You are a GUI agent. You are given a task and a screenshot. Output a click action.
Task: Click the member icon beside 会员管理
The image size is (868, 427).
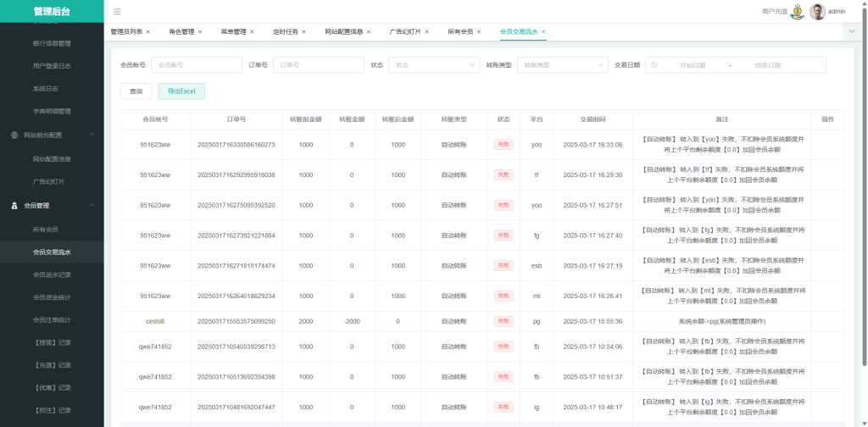point(14,206)
